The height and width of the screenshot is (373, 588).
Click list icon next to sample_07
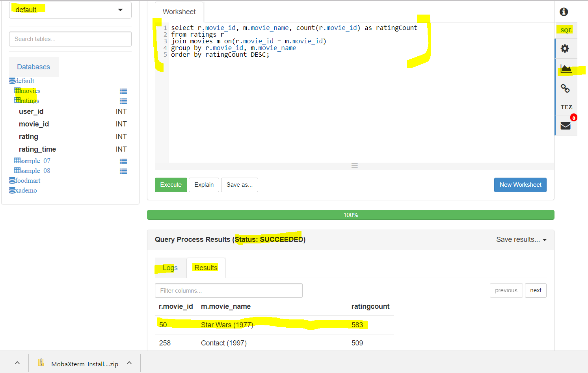point(123,161)
